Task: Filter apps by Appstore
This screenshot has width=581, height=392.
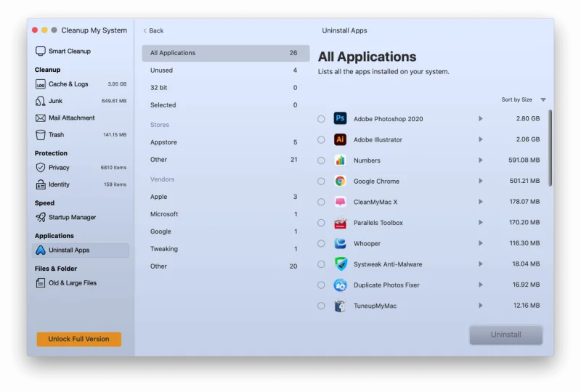Action: click(x=163, y=142)
